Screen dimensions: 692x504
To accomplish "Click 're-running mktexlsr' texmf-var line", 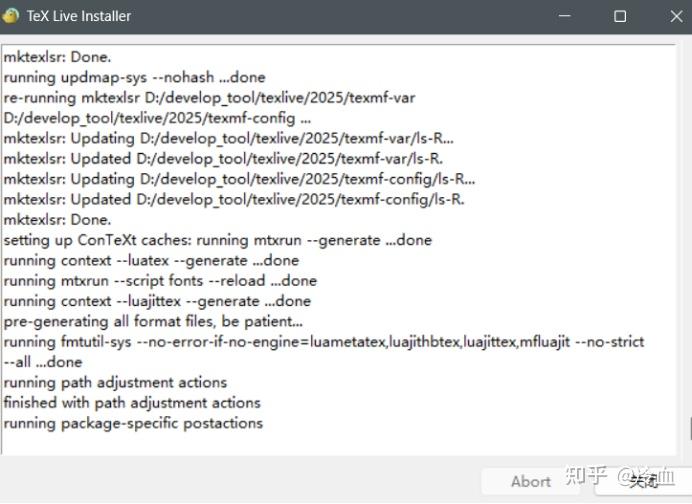I will pyautogui.click(x=209, y=98).
